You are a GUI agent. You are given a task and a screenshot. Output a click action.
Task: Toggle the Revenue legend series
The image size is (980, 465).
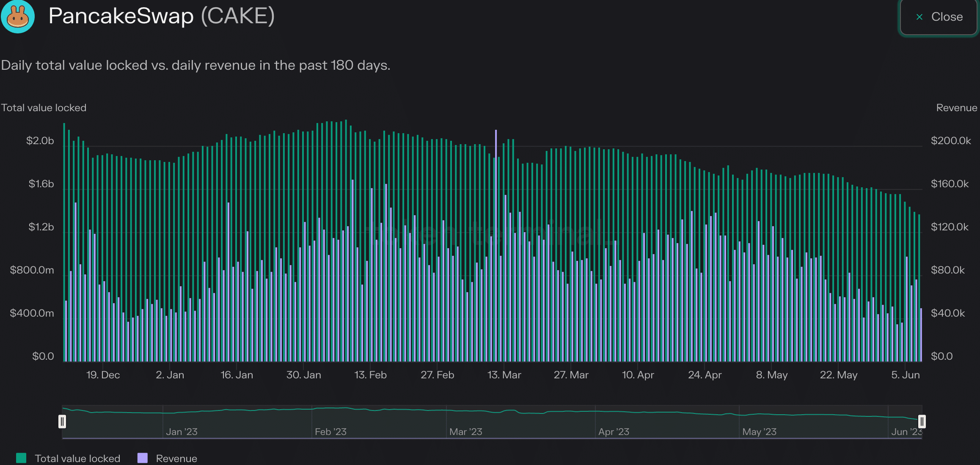point(168,458)
